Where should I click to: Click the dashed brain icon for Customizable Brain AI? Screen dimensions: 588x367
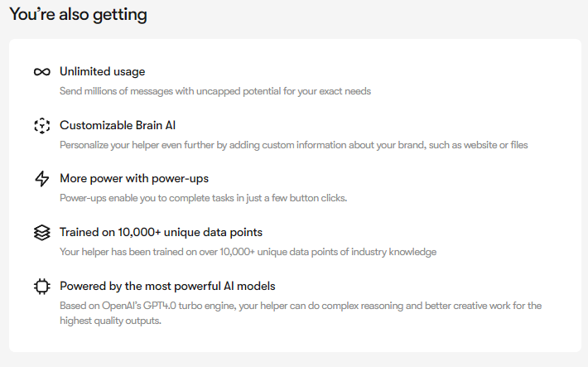pyautogui.click(x=41, y=125)
